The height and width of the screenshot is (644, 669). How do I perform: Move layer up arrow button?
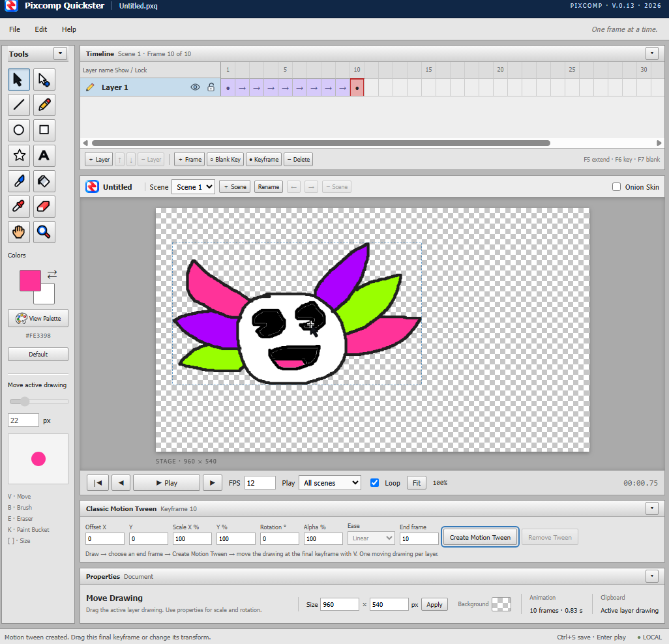120,160
